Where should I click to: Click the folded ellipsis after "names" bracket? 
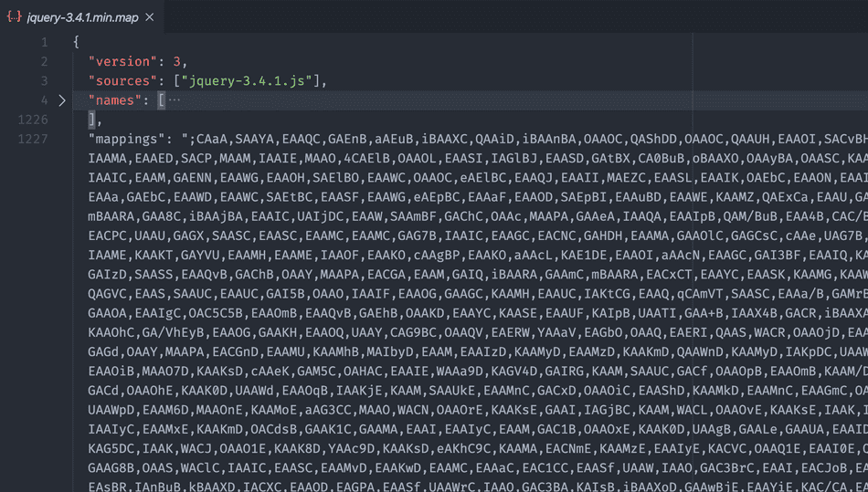click(174, 100)
